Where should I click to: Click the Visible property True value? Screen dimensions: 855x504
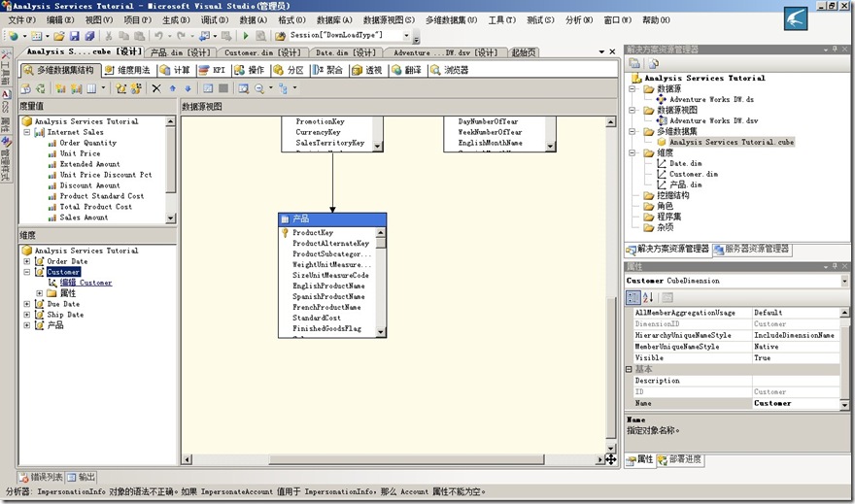[x=796, y=358]
